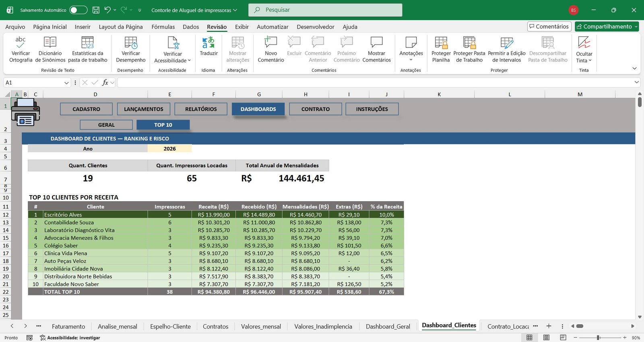Click the printer logo image
Screen dimensions: 644x342
click(25, 112)
